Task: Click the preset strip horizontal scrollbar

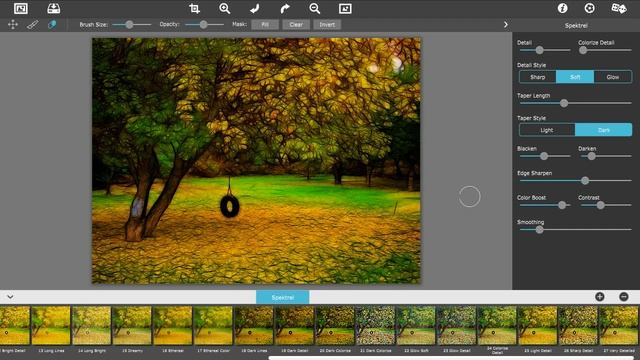Action: [x=451, y=358]
